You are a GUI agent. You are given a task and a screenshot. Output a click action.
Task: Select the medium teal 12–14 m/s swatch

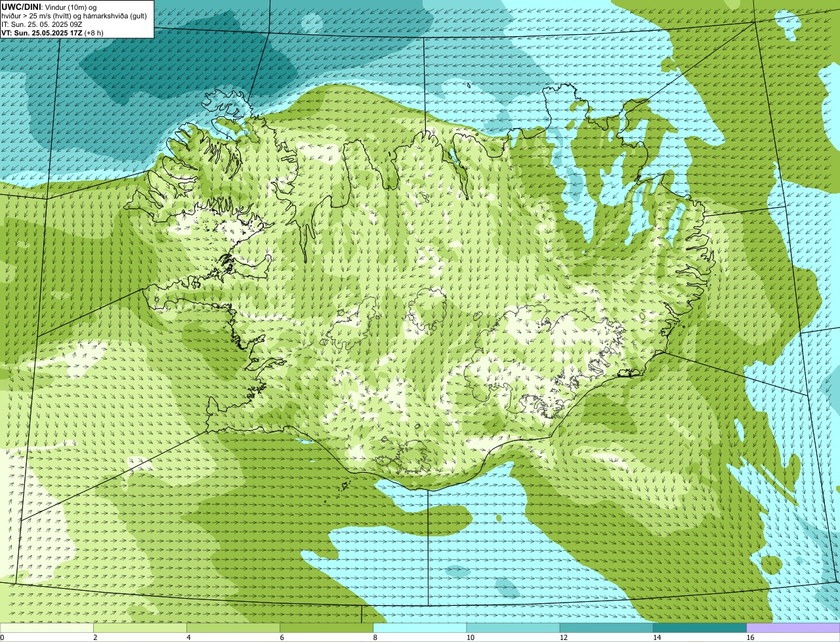[x=606, y=628]
